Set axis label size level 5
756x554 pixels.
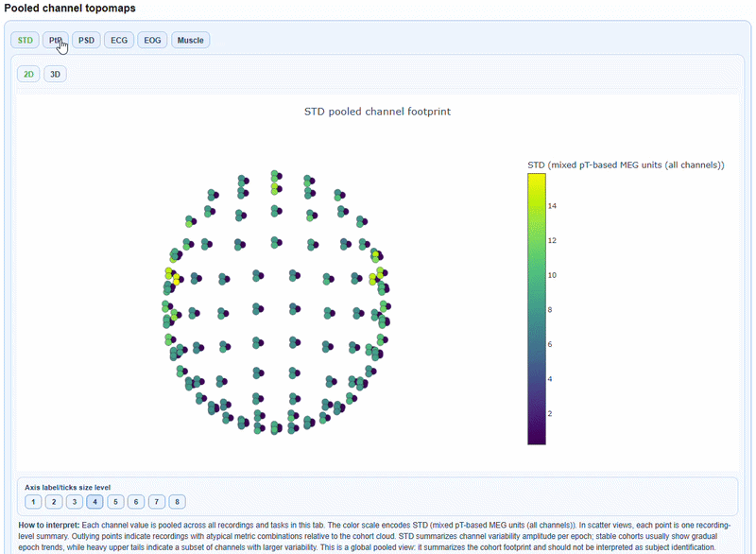pos(115,501)
